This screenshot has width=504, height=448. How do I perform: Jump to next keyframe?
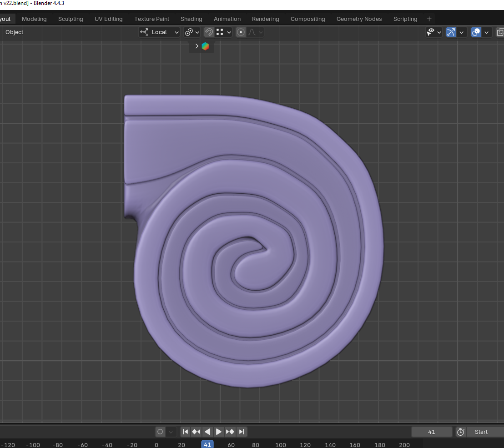[230, 432]
